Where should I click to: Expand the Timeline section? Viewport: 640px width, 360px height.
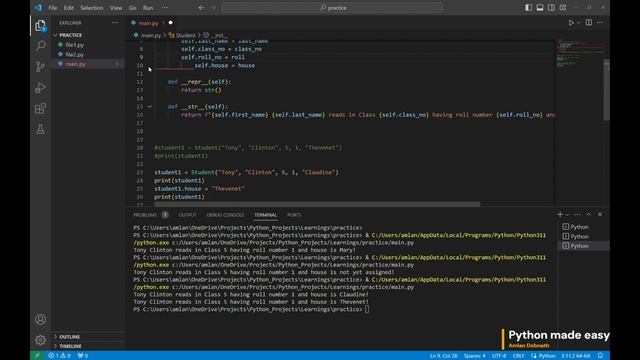70,346
